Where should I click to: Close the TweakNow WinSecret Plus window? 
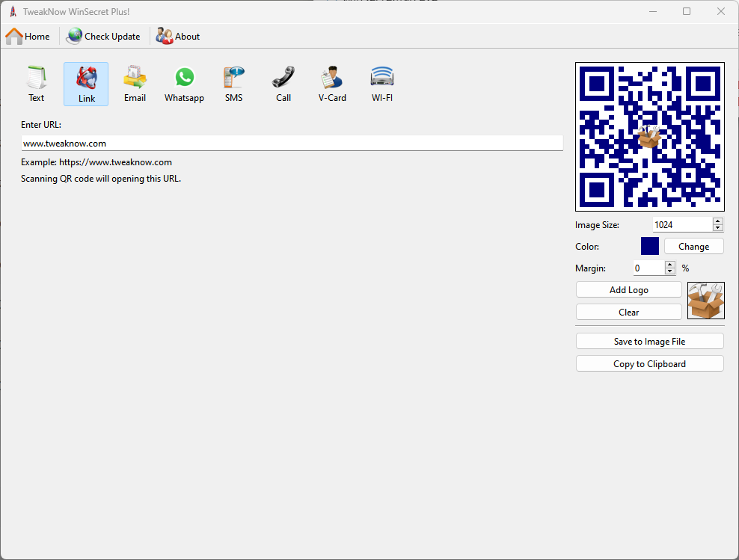click(721, 12)
